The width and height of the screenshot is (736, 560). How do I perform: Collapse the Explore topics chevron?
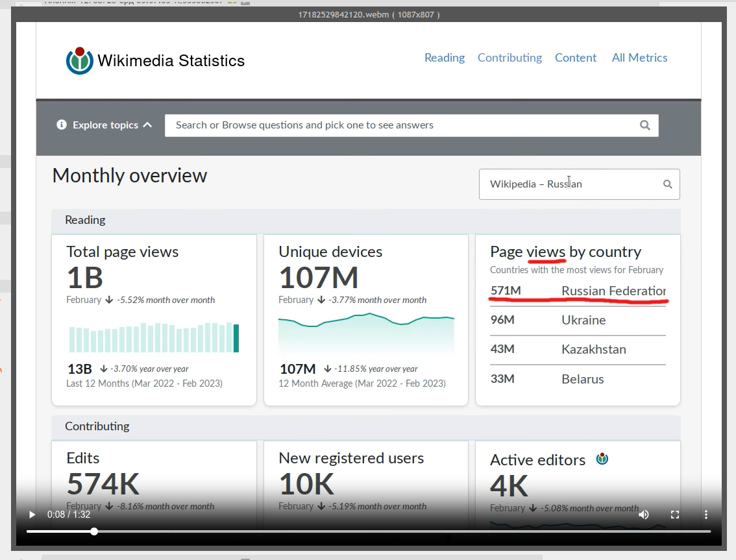(x=147, y=125)
